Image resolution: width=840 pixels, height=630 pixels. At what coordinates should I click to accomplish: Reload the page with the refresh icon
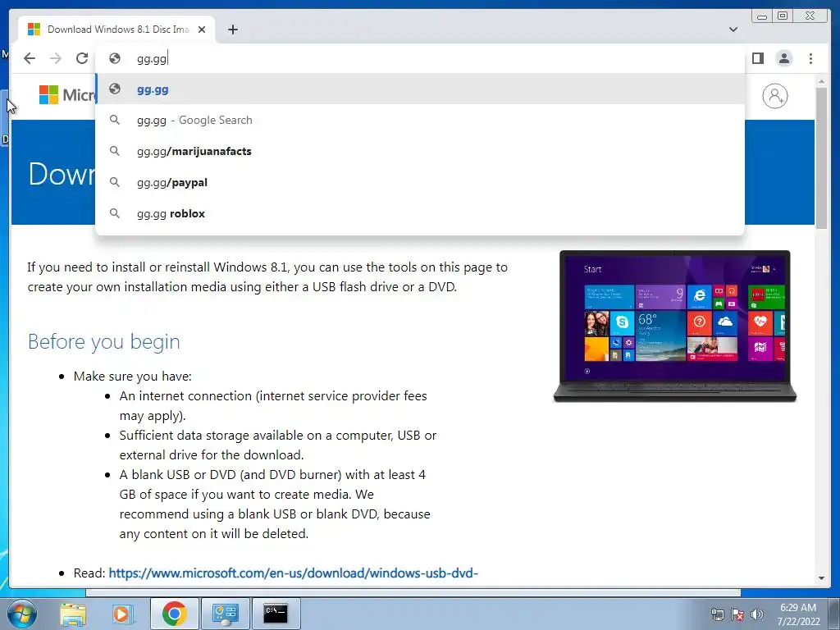82,58
